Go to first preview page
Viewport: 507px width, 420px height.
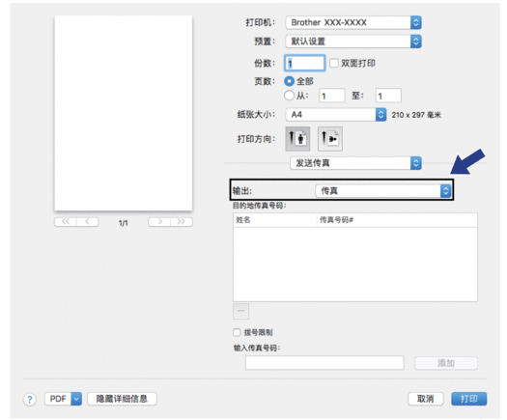(66, 222)
